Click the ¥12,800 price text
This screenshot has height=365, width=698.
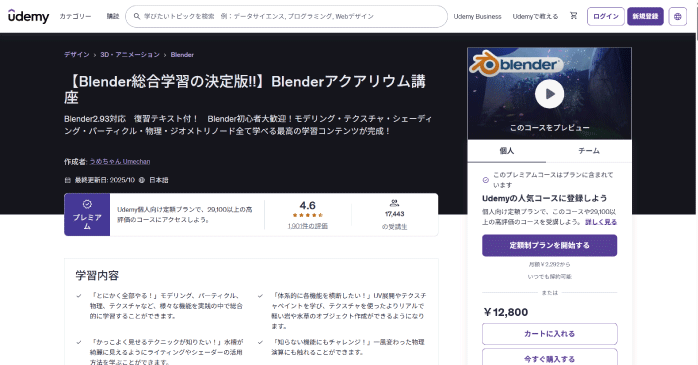(x=506, y=312)
